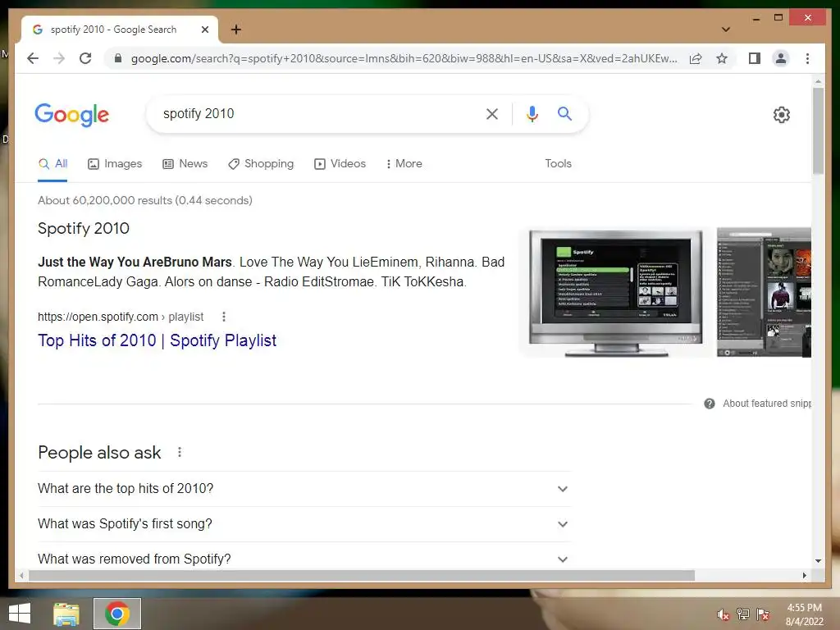This screenshot has height=630, width=840.
Task: Open the taskbar clock showing 4:55 PM
Action: tap(804, 614)
